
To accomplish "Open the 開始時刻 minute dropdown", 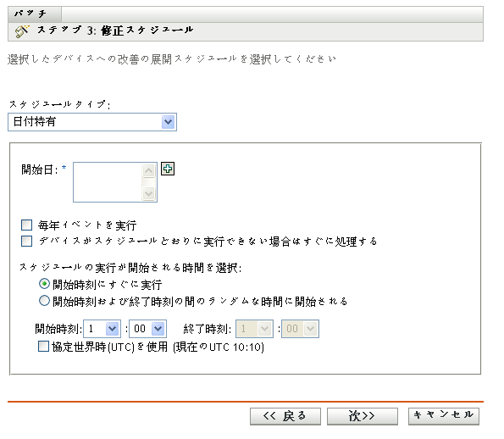I will click(x=147, y=329).
